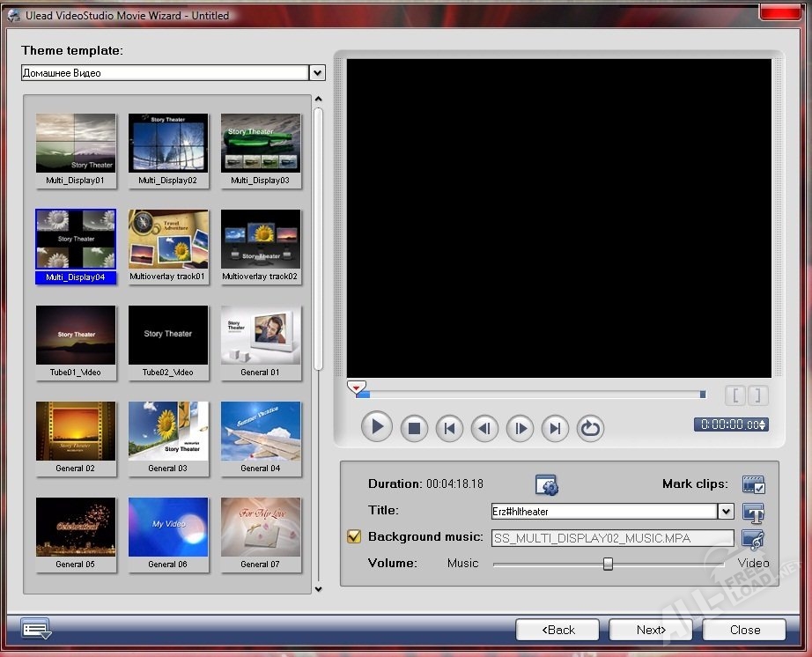
Task: Open the duration settings icon
Action: tap(547, 484)
